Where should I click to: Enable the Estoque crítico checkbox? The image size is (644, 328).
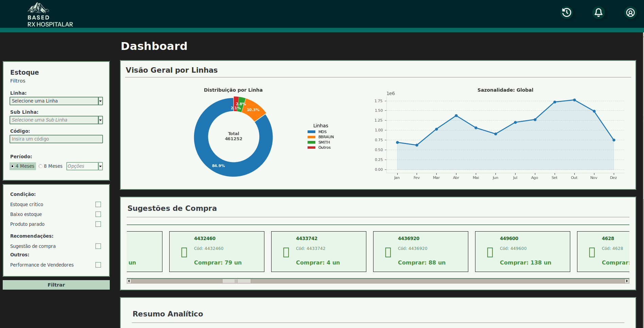pos(98,204)
